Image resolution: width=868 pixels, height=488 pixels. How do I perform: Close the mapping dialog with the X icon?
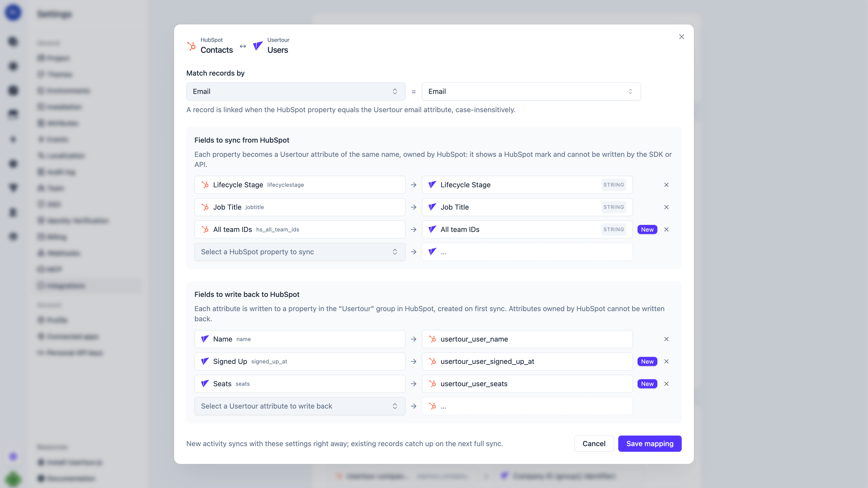[681, 36]
